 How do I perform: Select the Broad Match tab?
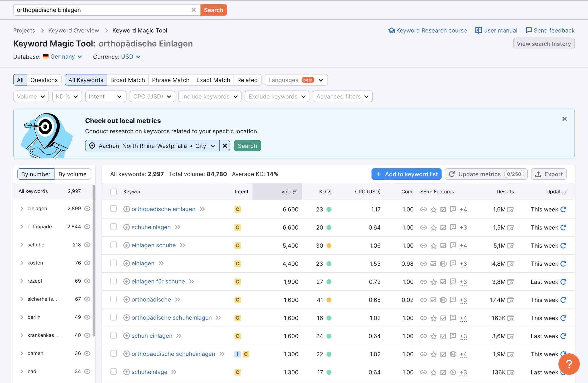tap(127, 80)
